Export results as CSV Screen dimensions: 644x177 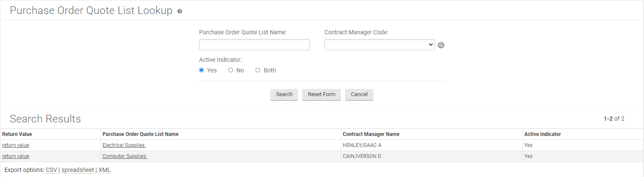51,170
